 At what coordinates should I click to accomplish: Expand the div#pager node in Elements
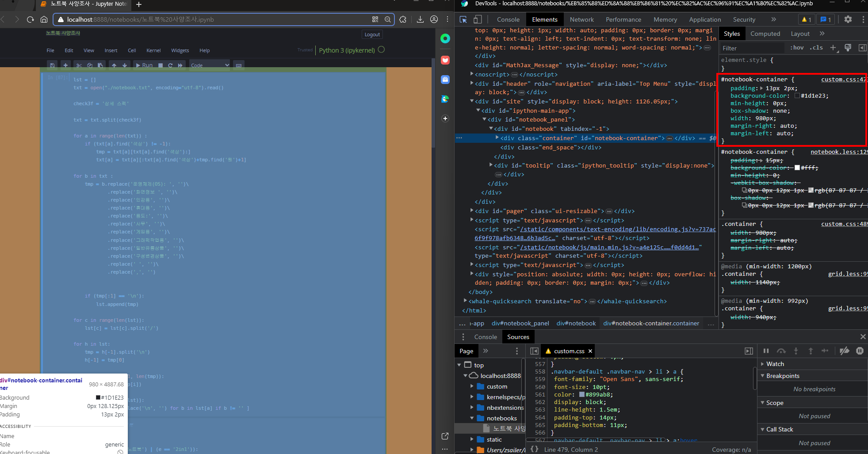coord(472,211)
